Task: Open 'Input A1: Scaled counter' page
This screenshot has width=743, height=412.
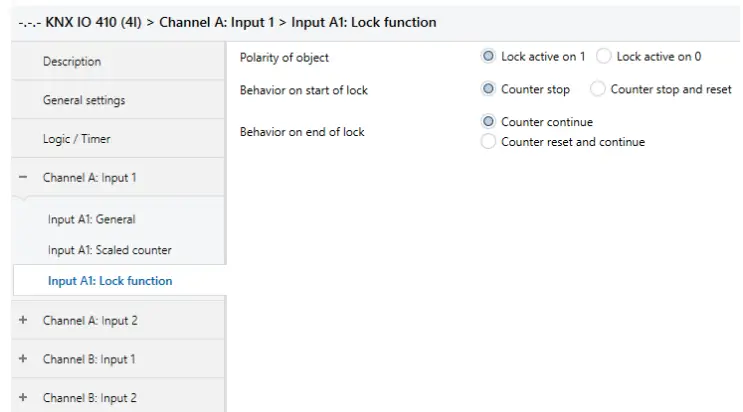Action: tap(109, 250)
